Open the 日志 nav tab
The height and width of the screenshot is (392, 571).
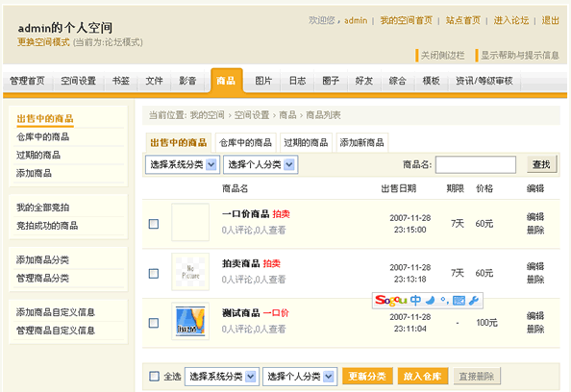click(297, 81)
